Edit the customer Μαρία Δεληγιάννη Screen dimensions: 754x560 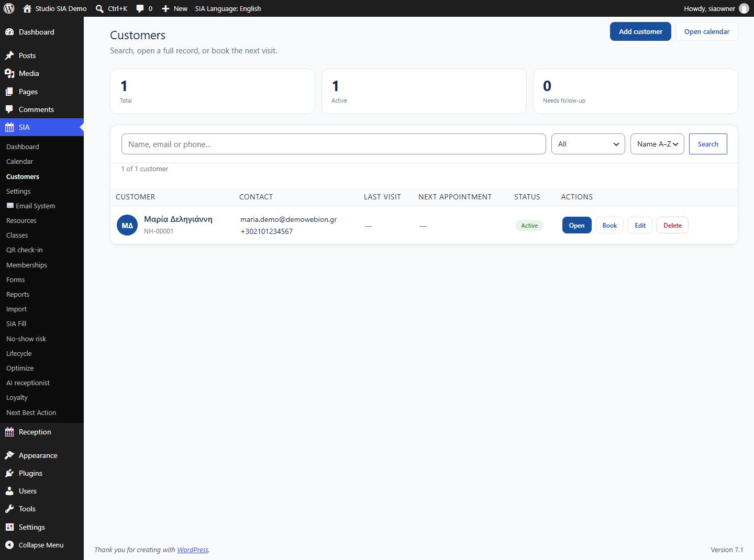click(x=640, y=225)
